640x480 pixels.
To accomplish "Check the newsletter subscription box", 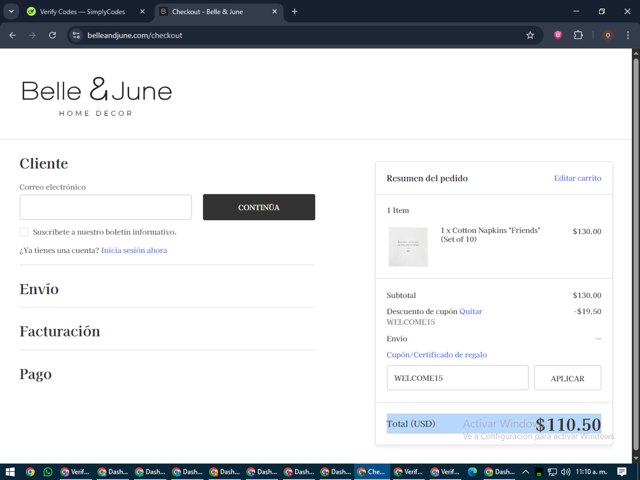I will coord(24,232).
